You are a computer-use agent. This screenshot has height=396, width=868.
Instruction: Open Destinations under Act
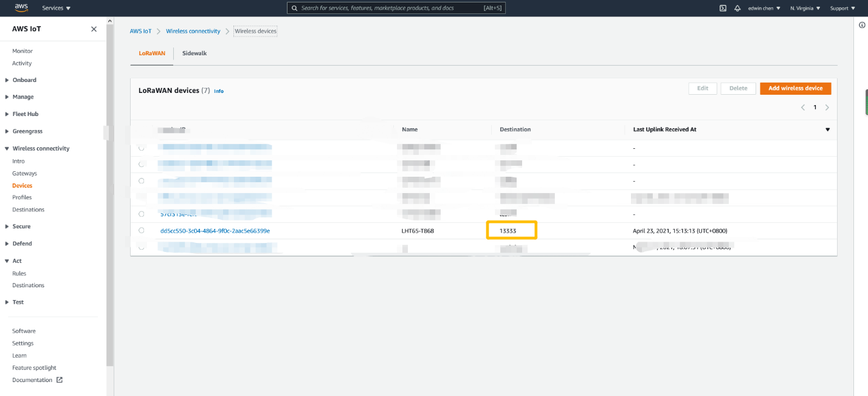28,285
